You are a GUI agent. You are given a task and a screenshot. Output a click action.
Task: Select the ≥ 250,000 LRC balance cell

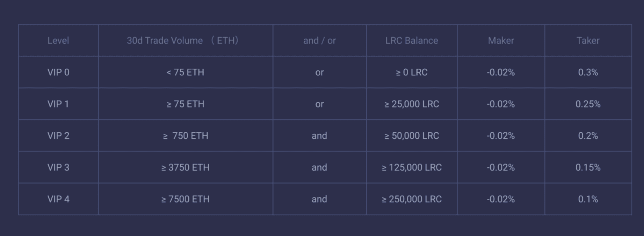click(x=412, y=199)
